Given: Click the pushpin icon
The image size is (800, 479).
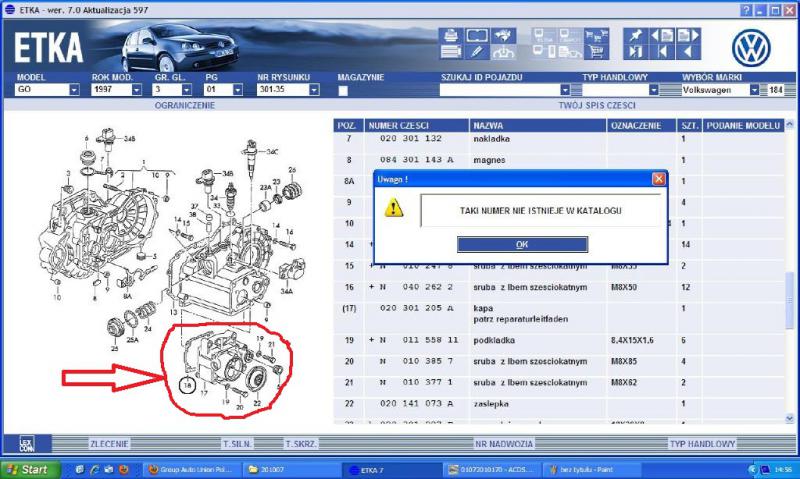Looking at the screenshot, I should coord(635,36).
